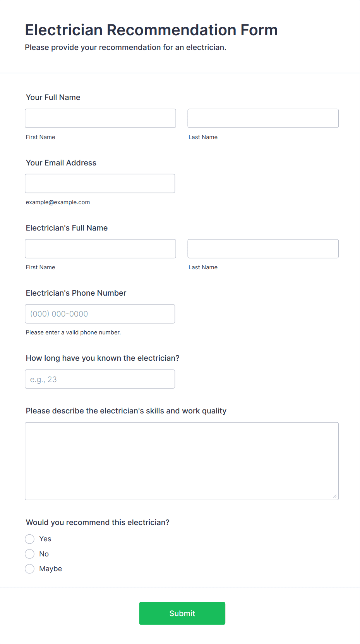
Task: Click the Your Full Name last name field
Action: [263, 118]
